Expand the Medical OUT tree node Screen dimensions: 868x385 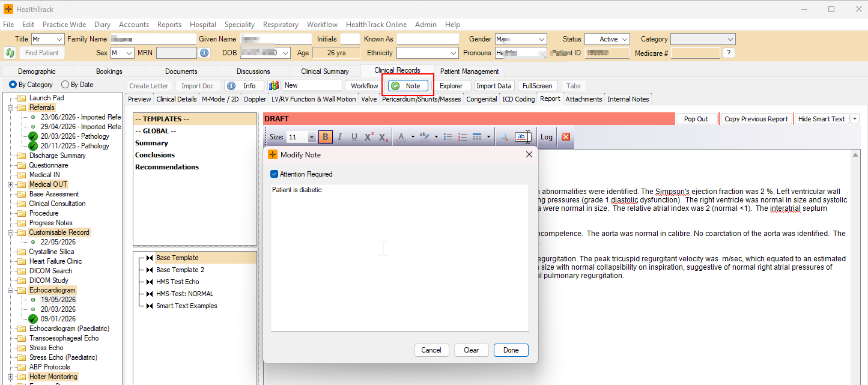point(10,184)
